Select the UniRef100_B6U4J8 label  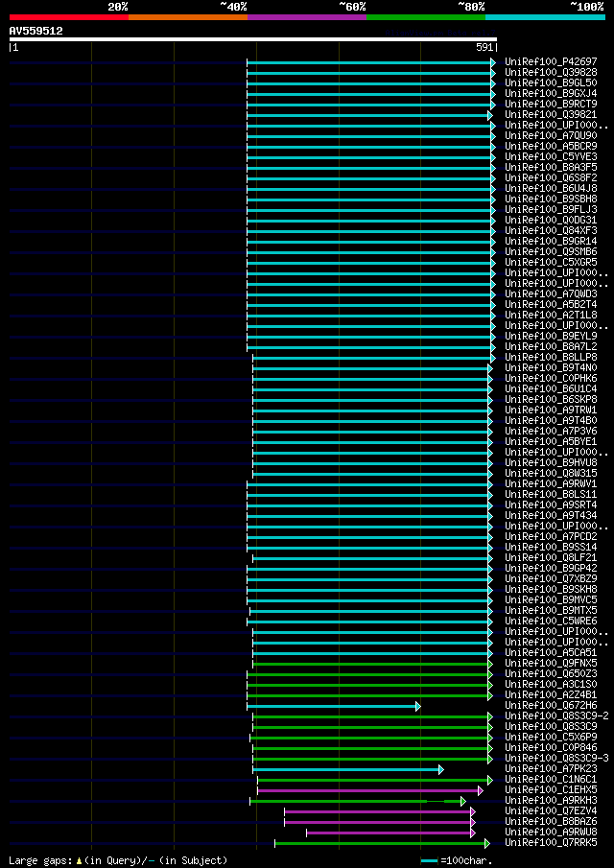coord(551,188)
